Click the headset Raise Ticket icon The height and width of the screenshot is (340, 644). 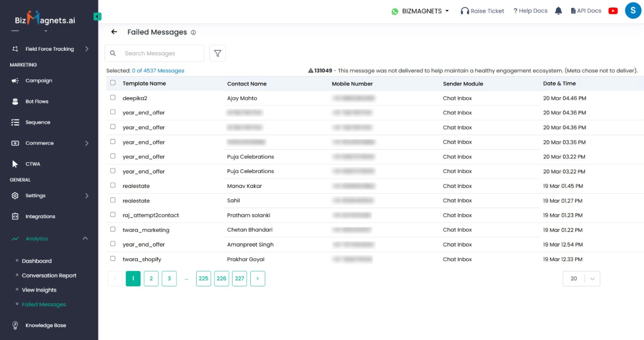(465, 11)
